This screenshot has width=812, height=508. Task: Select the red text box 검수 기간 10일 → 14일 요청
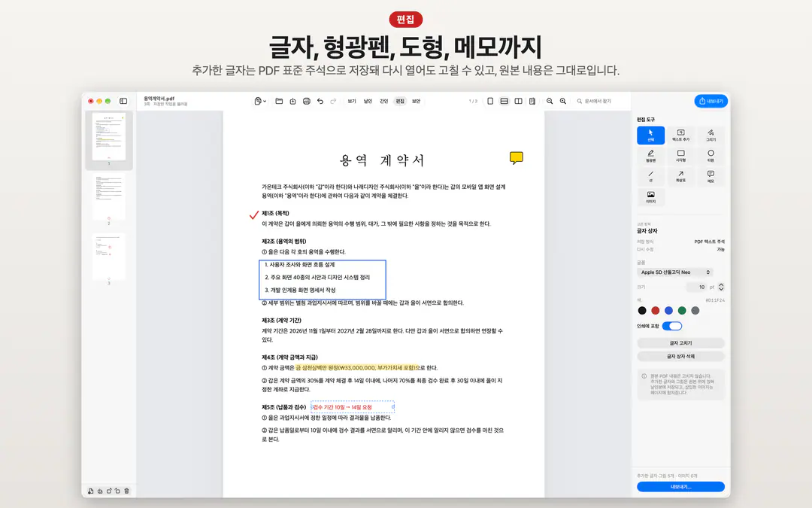click(x=353, y=407)
